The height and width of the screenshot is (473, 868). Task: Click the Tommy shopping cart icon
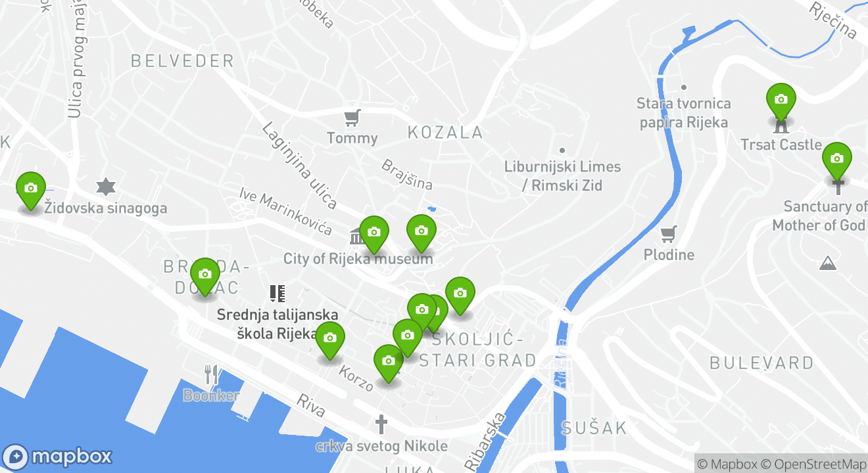coord(352,118)
